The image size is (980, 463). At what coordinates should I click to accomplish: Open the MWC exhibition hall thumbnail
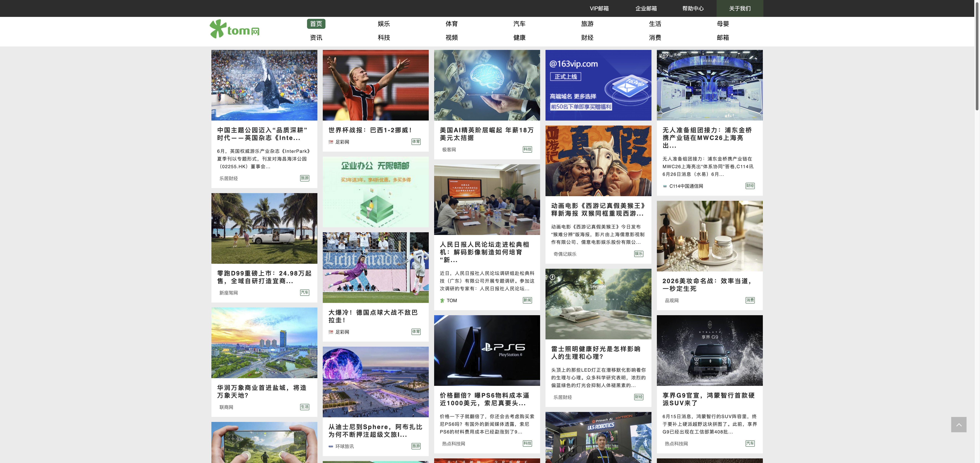pos(709,85)
